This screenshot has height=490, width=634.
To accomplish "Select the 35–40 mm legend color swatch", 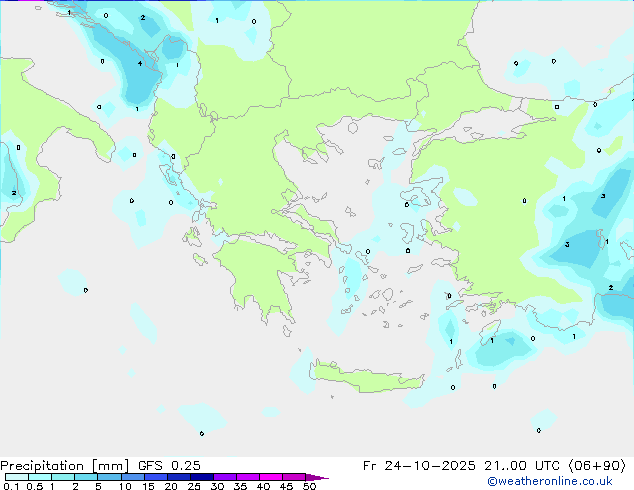I will click(247, 477).
